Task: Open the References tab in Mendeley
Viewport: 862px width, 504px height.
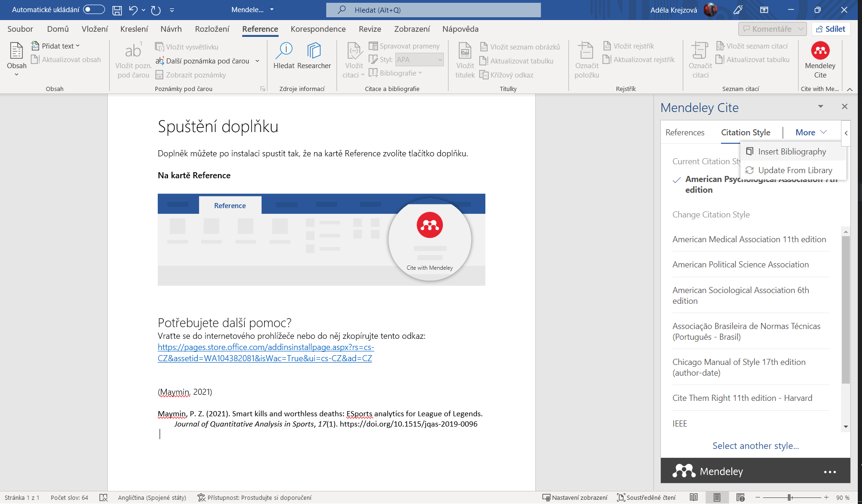Action: pyautogui.click(x=685, y=133)
